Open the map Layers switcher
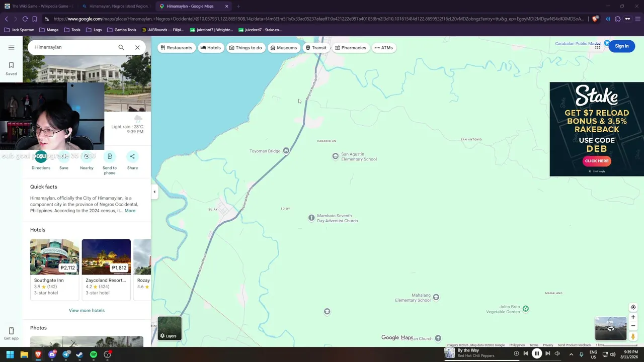Image resolution: width=644 pixels, height=362 pixels. (x=170, y=328)
